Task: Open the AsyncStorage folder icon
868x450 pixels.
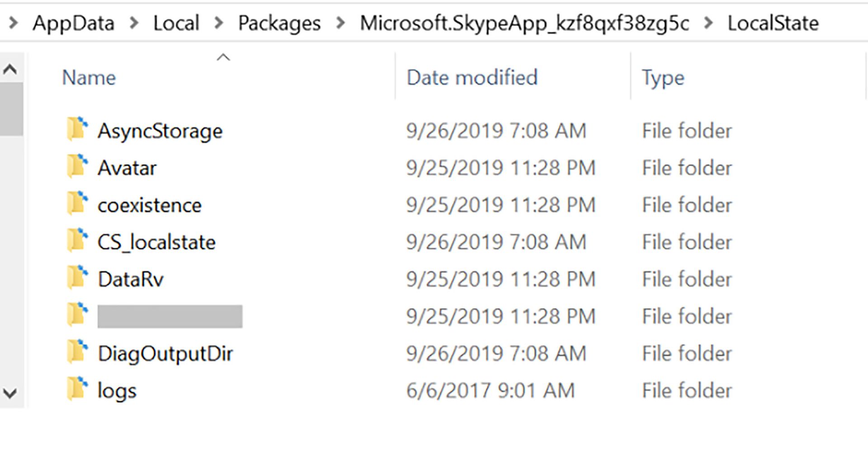Action: click(x=78, y=130)
